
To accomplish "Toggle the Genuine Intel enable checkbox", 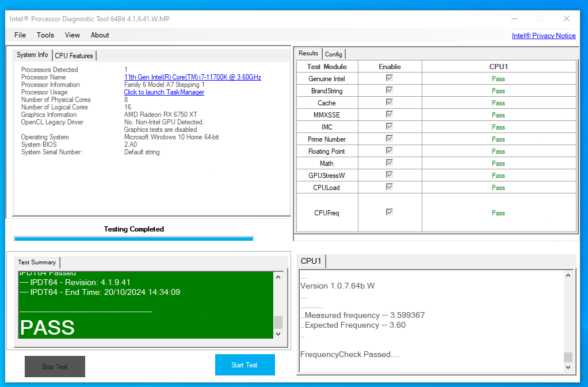I will pyautogui.click(x=390, y=78).
